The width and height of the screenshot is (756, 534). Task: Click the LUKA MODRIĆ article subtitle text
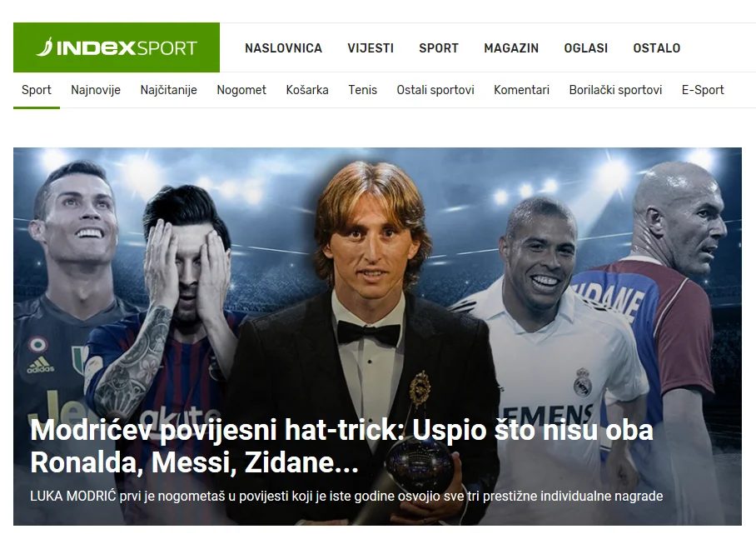point(346,496)
